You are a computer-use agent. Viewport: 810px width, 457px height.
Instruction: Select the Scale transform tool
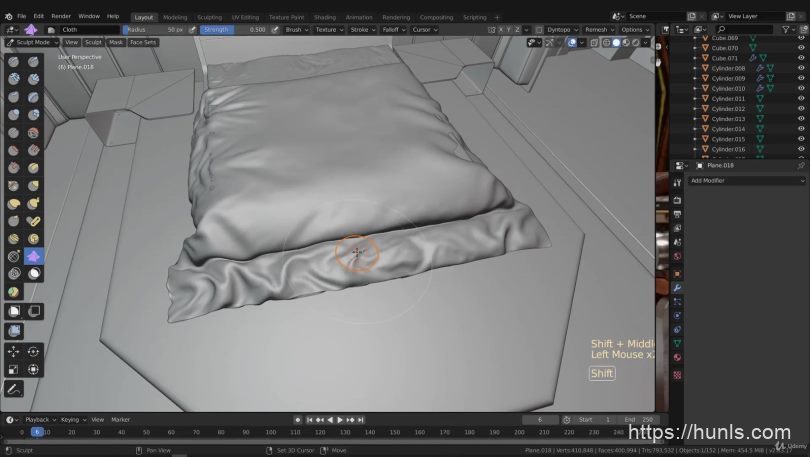point(13,369)
